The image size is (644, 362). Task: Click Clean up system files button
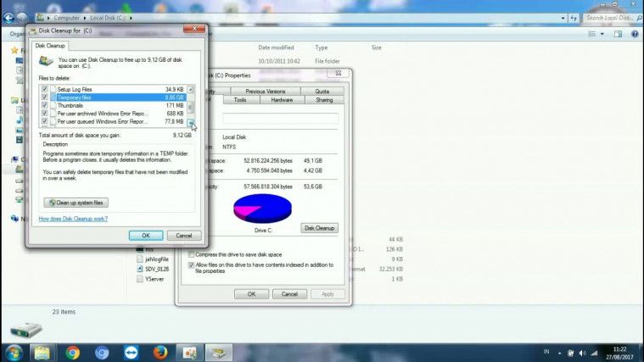pos(76,203)
